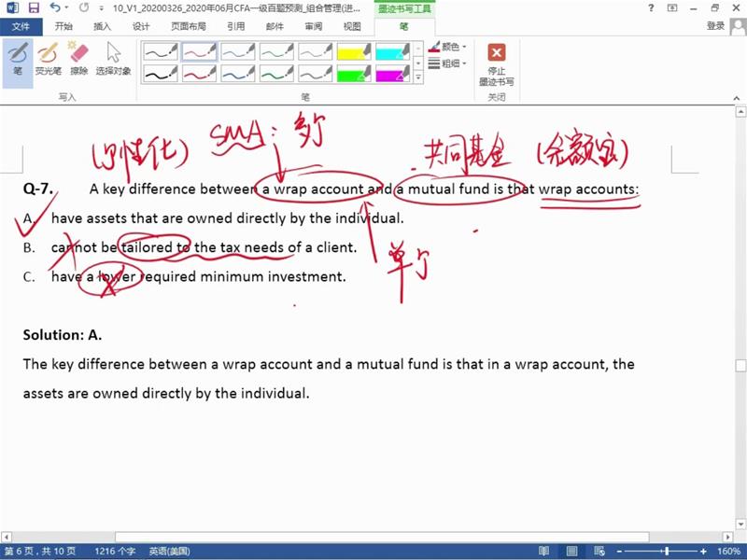The height and width of the screenshot is (560, 747).
Task: Open the pen Thickness (粗细) dropdown
Action: tap(448, 63)
